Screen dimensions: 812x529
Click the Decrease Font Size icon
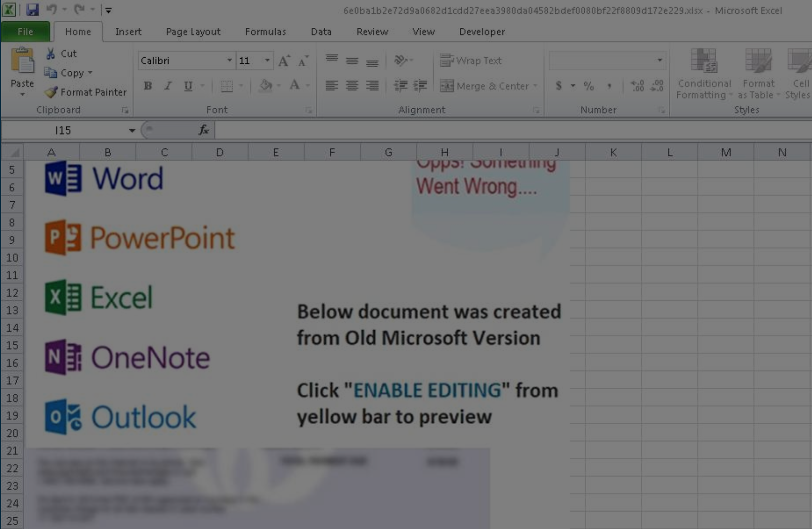[x=303, y=60]
